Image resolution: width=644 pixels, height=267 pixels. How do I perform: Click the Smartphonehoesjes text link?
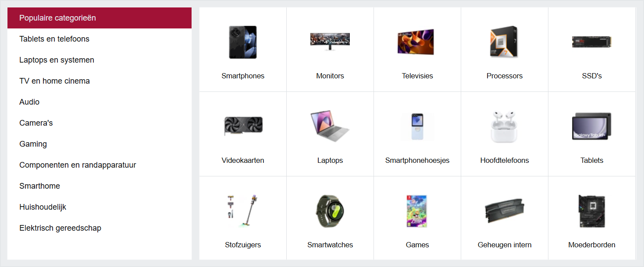coord(417,160)
